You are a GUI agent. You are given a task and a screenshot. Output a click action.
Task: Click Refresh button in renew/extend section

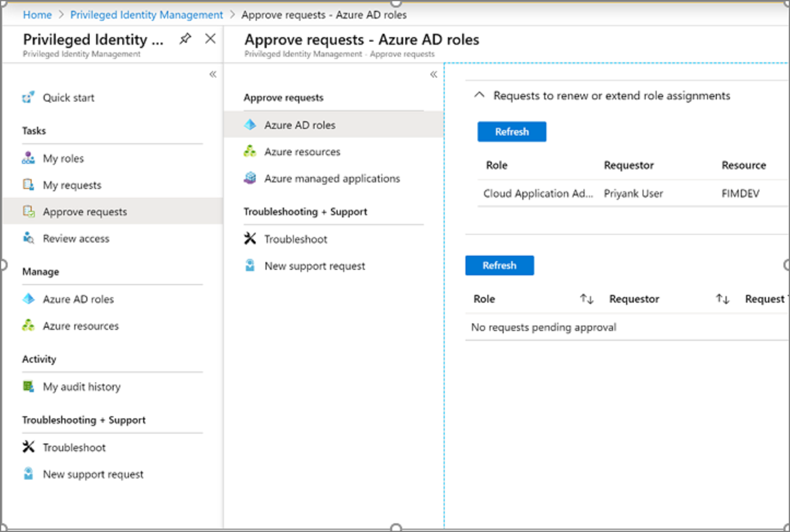[x=512, y=132]
